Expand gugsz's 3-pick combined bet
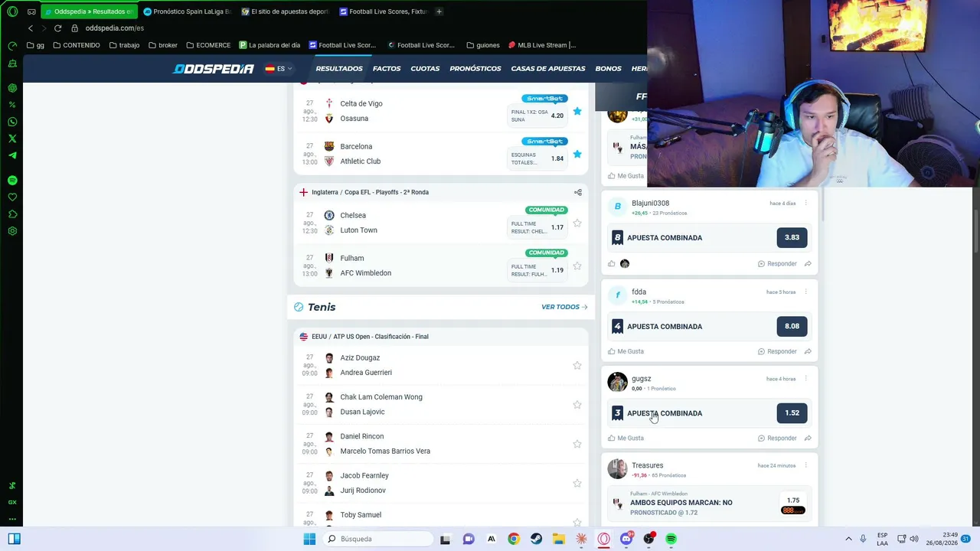Image resolution: width=980 pixels, height=551 pixels. click(x=708, y=413)
